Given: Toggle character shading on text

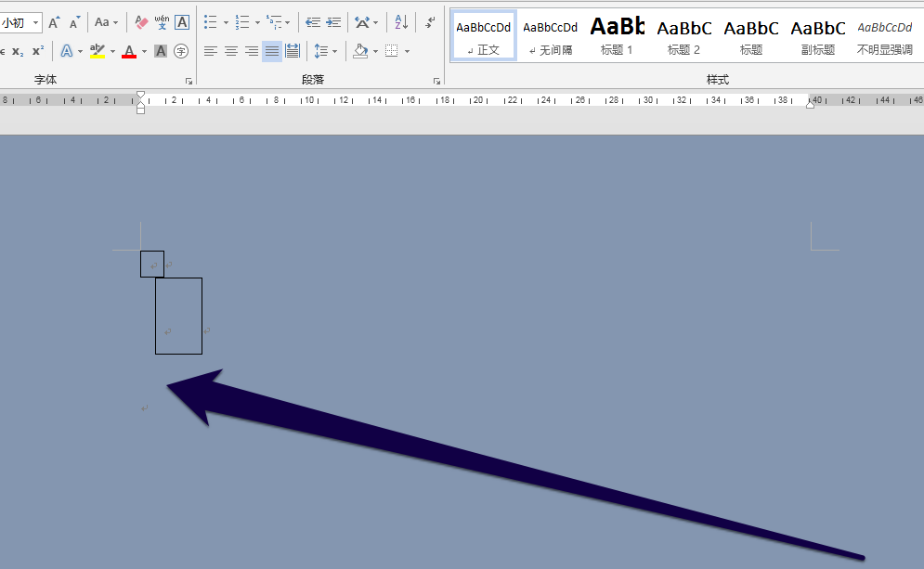Looking at the screenshot, I should click(x=161, y=51).
